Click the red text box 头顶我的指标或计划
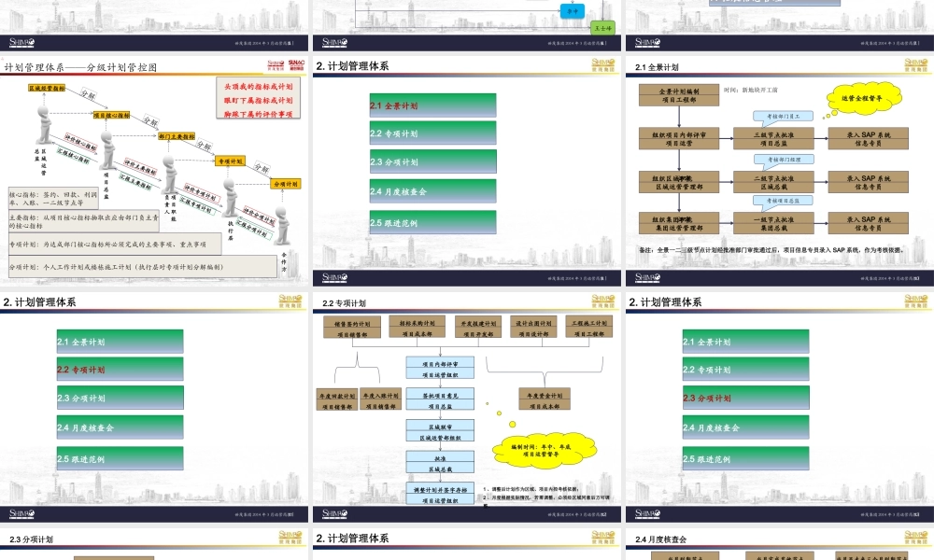 (x=258, y=99)
